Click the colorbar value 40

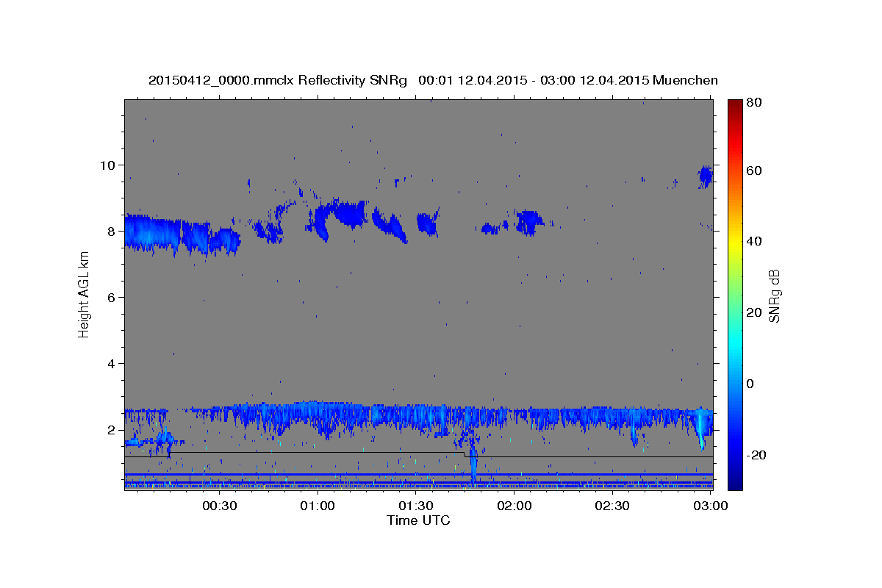click(x=754, y=241)
